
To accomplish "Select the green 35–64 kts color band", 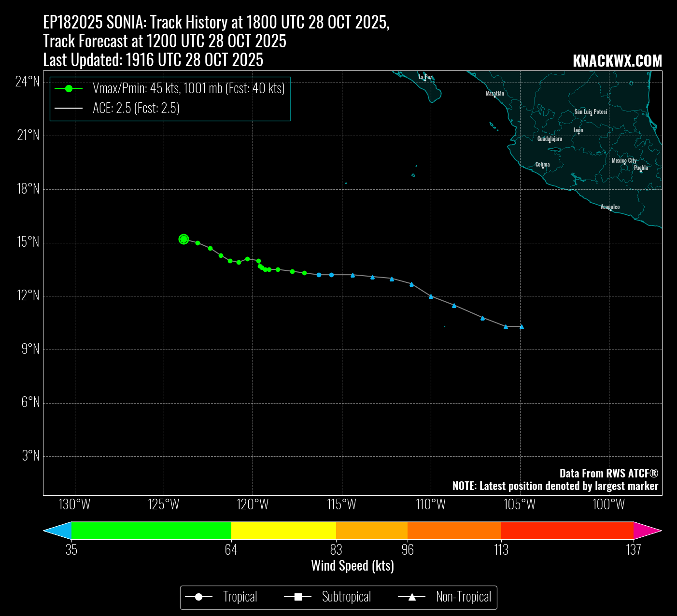I will tap(151, 531).
